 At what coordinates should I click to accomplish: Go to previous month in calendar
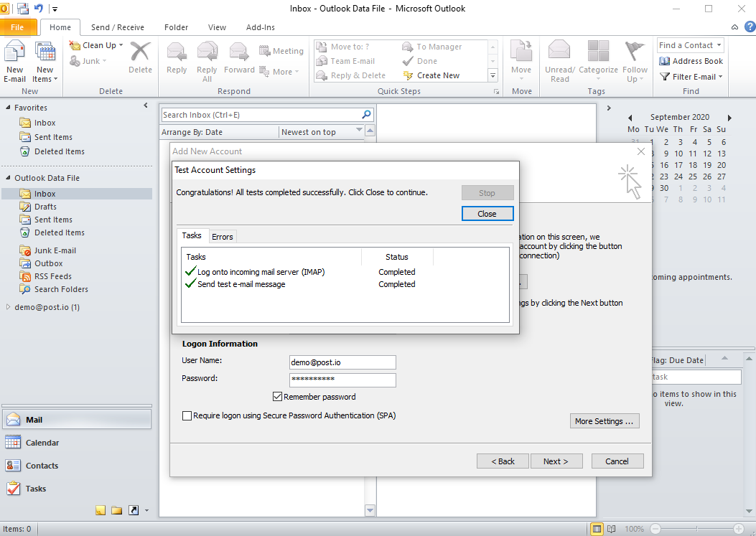[x=630, y=118]
